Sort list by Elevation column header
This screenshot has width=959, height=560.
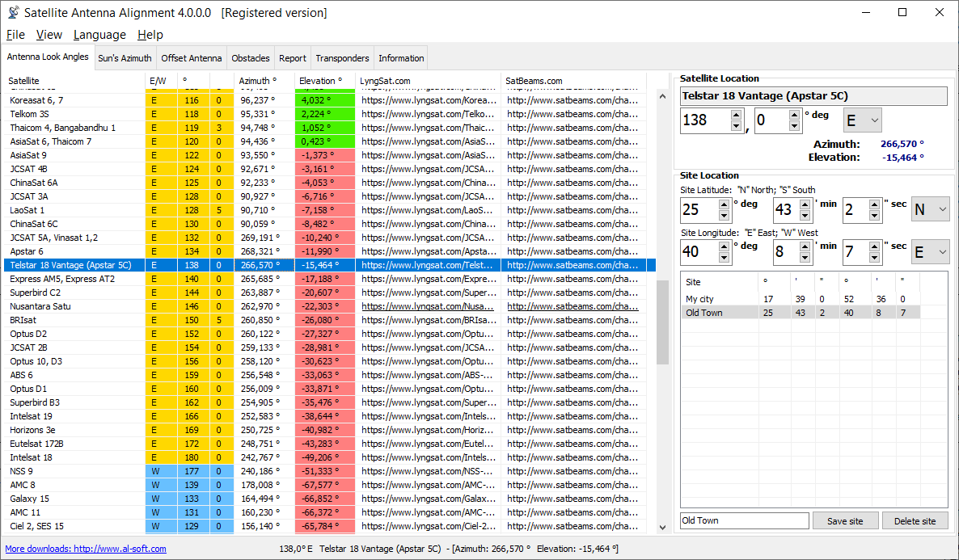[317, 81]
